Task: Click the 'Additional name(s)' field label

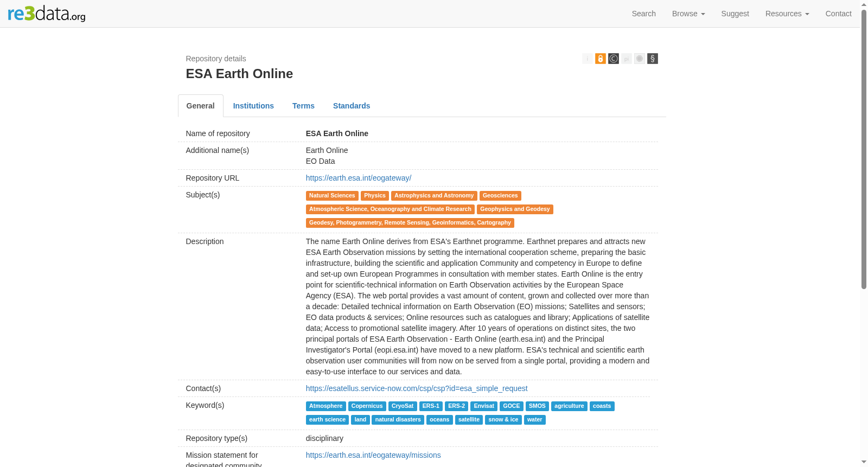Action: coord(218,150)
